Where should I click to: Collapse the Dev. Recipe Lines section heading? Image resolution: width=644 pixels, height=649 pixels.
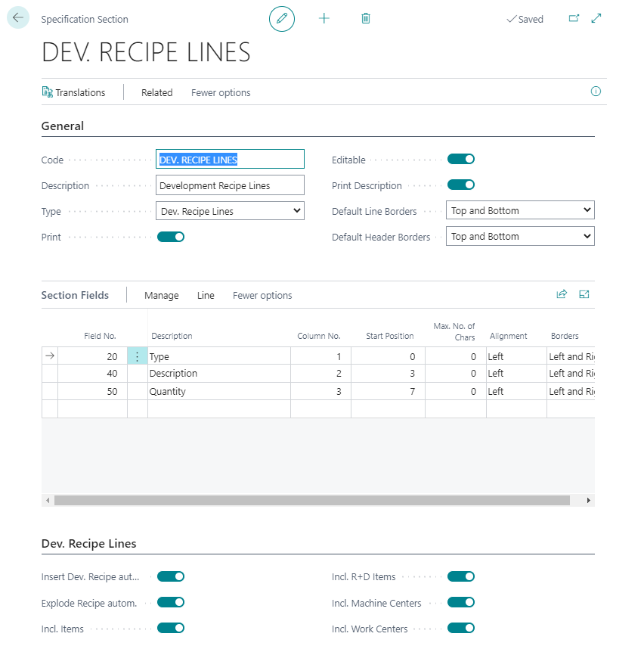click(x=89, y=543)
